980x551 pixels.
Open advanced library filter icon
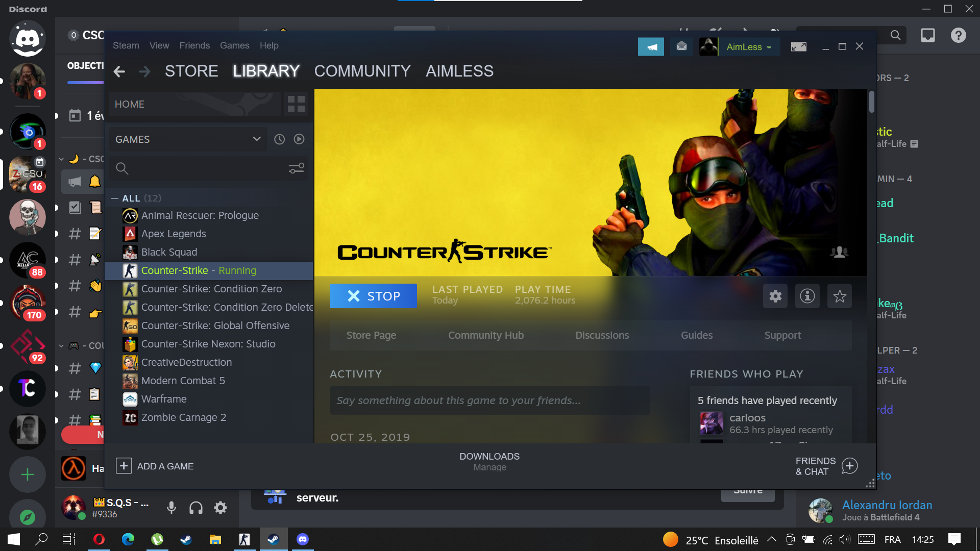pos(297,168)
